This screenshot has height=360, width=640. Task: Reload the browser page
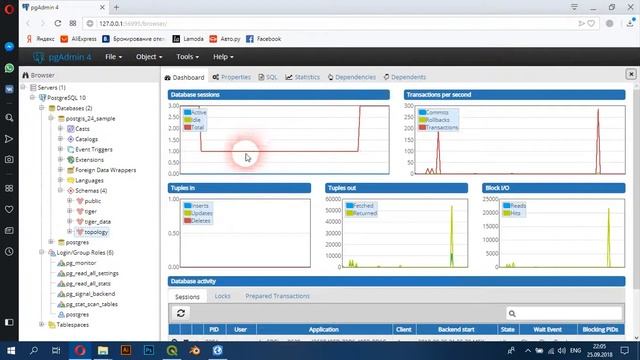58,23
